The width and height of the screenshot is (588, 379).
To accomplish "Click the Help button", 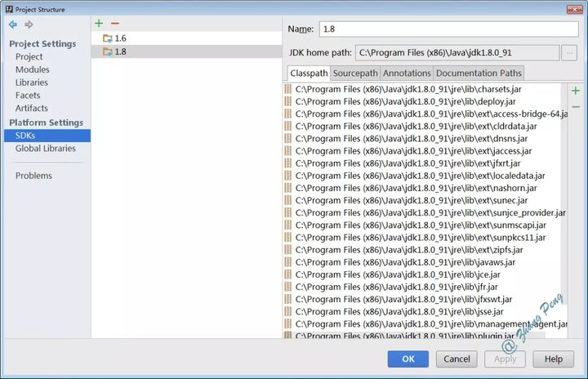I will tap(554, 359).
